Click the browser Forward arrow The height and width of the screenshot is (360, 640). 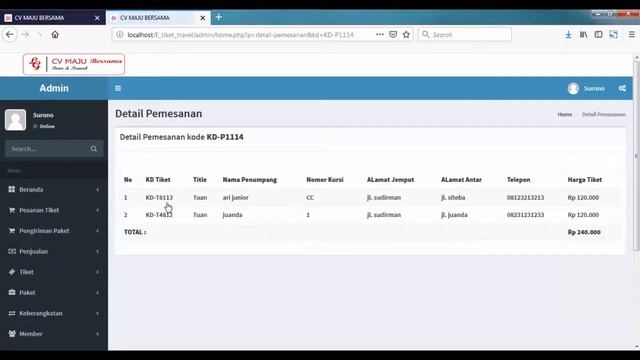coord(25,35)
